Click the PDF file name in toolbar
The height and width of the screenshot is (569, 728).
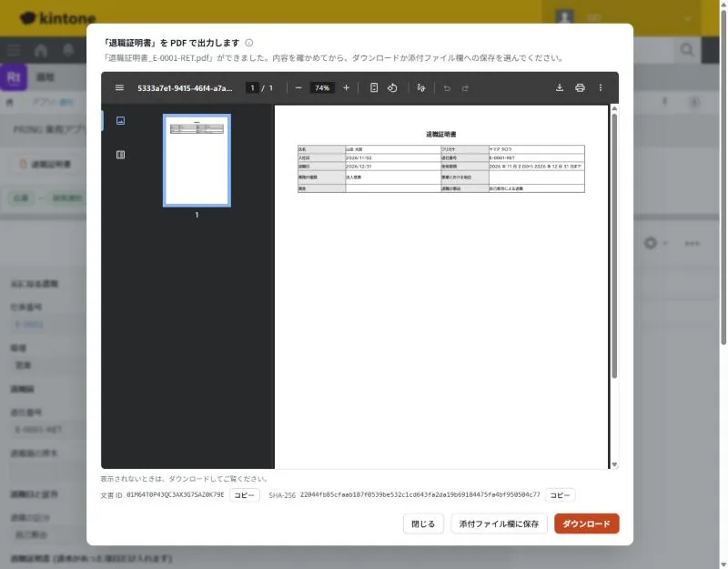(185, 87)
